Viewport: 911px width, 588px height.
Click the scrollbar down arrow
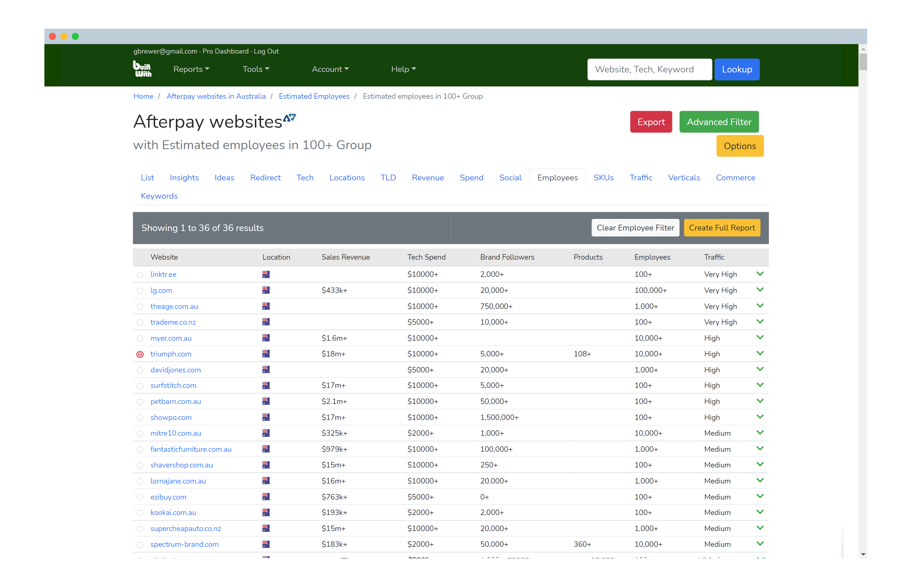pos(863,555)
